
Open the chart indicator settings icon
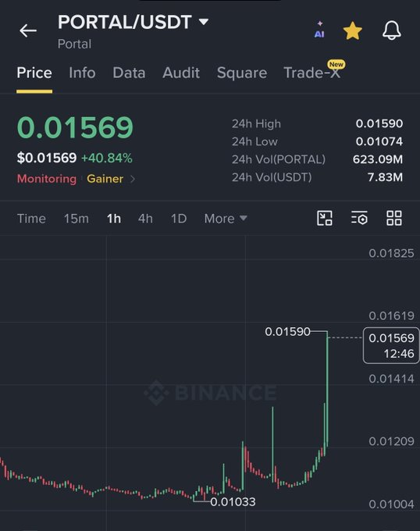pyautogui.click(x=359, y=218)
